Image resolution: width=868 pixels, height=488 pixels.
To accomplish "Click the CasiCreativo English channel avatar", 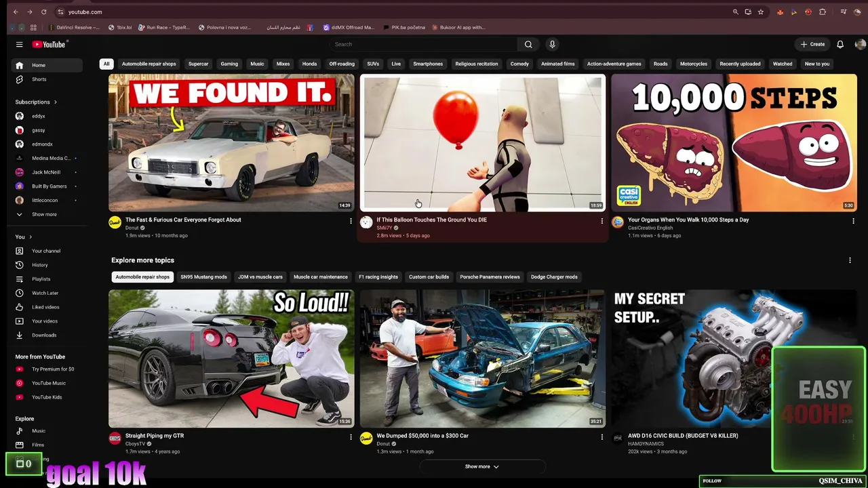I will (x=617, y=222).
